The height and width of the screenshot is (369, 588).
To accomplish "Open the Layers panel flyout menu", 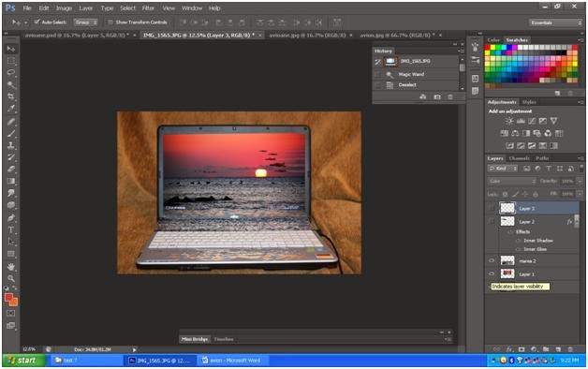I will (581, 158).
